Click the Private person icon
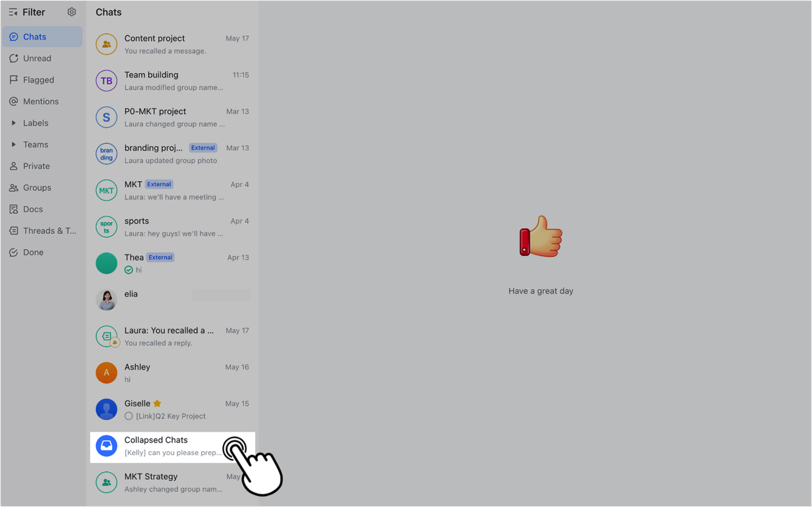Screen dimensions: 812x507 tap(14, 166)
